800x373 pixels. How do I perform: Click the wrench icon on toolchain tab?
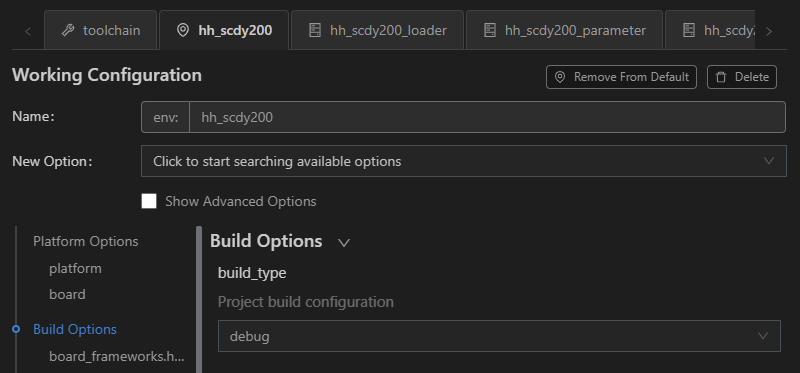click(x=68, y=31)
